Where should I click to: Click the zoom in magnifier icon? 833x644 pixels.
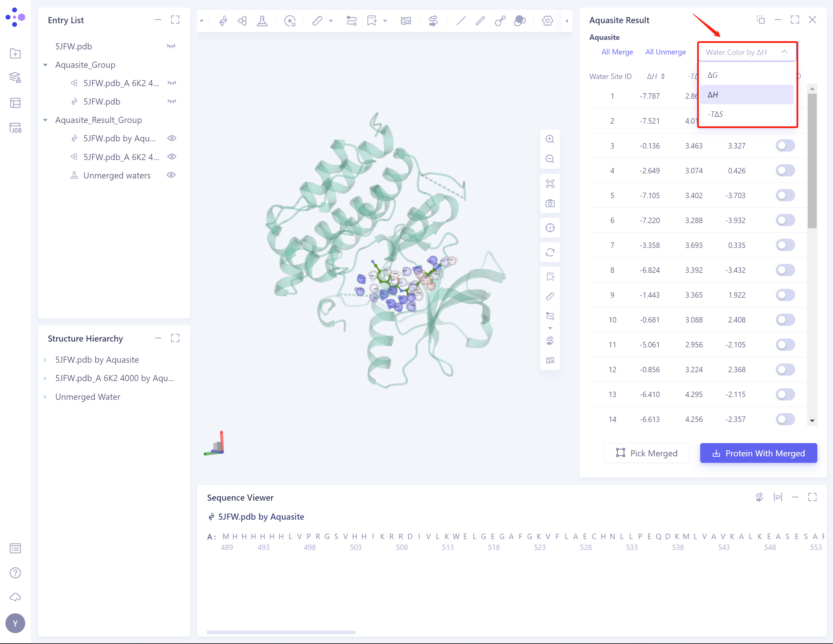(x=550, y=139)
